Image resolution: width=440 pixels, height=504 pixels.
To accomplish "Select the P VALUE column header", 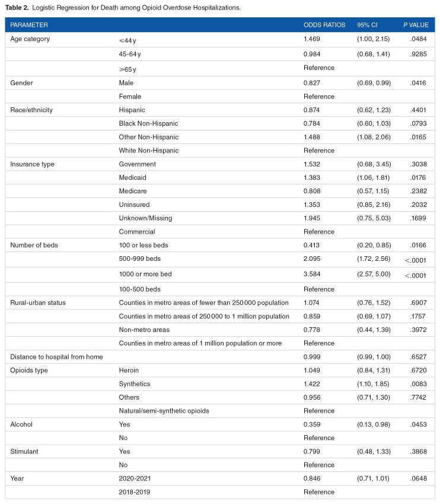I will point(416,25).
